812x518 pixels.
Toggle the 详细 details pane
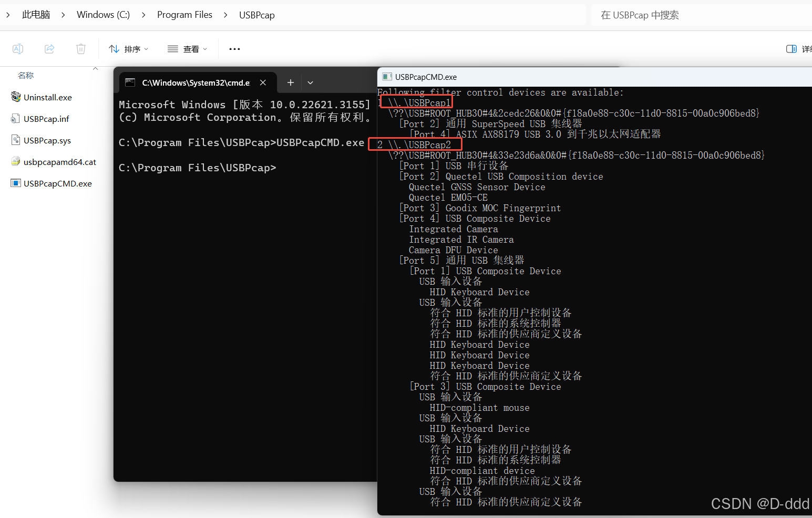[792, 48]
